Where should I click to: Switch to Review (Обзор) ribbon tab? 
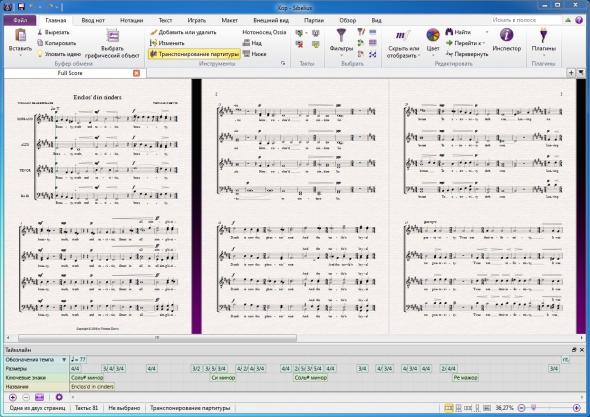[347, 20]
